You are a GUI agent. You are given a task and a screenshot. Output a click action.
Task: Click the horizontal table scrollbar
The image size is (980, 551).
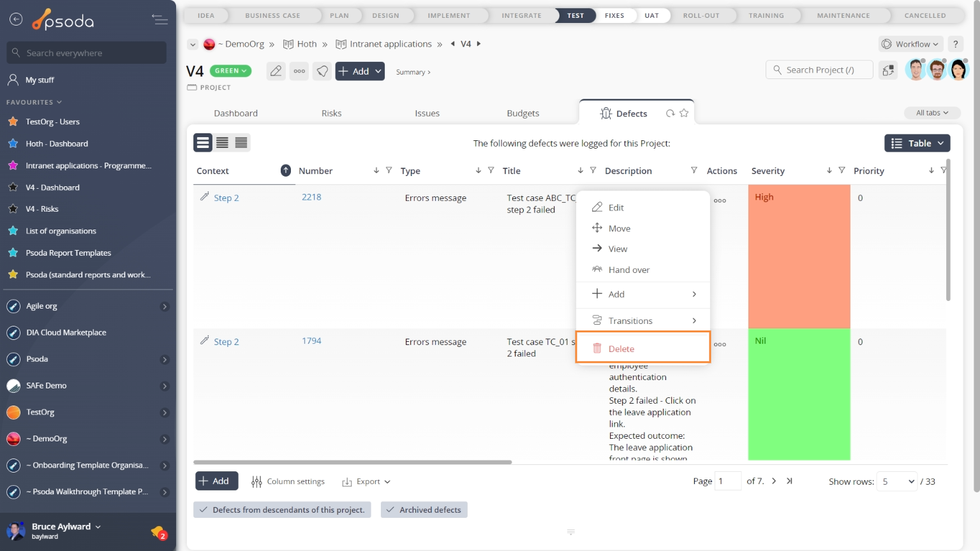point(352,462)
